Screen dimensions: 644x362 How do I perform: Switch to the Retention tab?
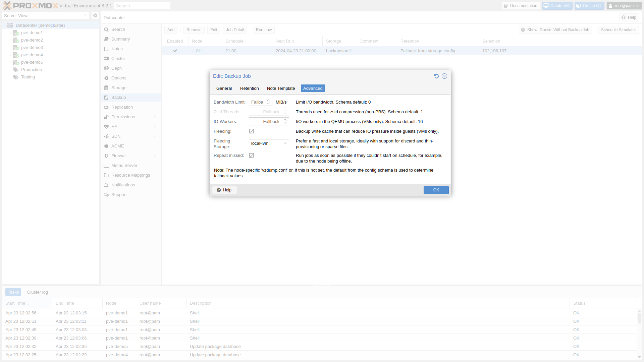[249, 88]
